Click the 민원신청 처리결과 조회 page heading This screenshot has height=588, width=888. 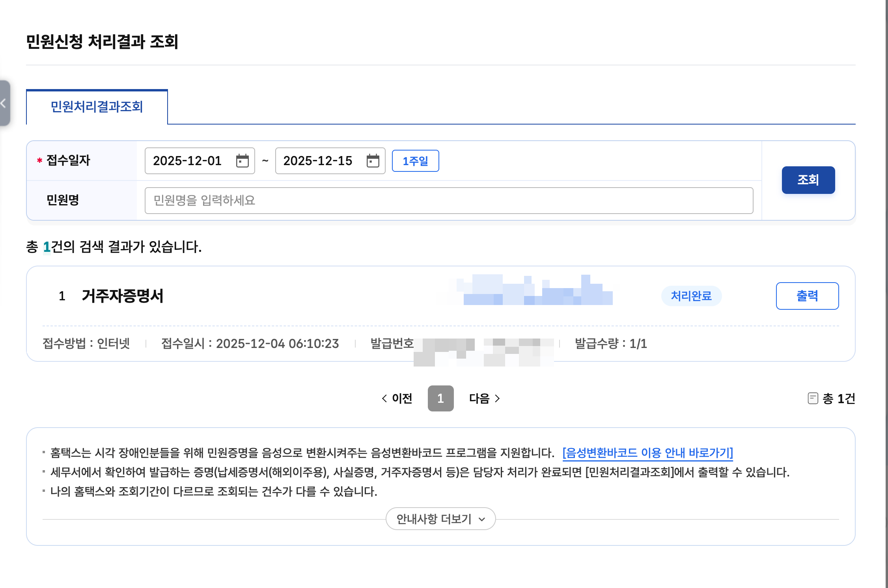[102, 42]
